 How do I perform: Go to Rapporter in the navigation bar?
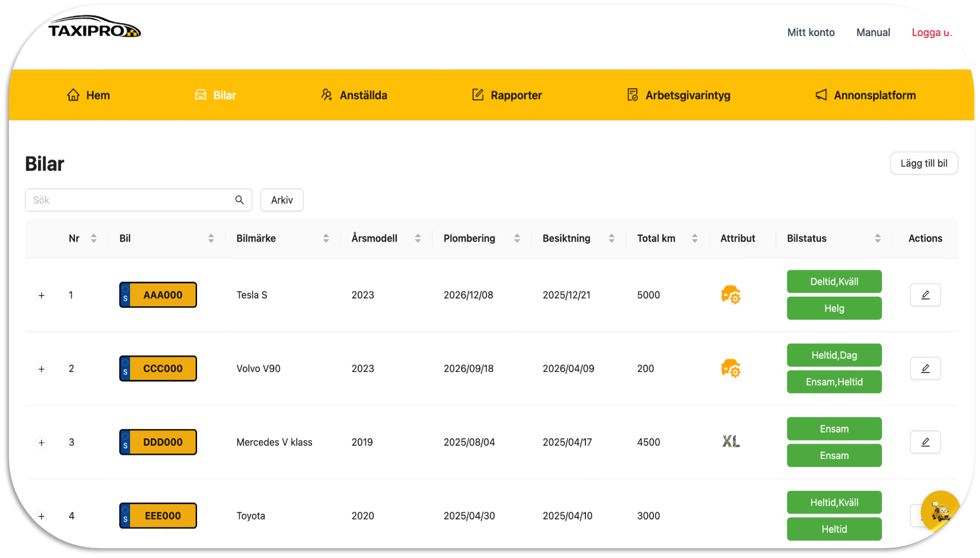tap(507, 95)
